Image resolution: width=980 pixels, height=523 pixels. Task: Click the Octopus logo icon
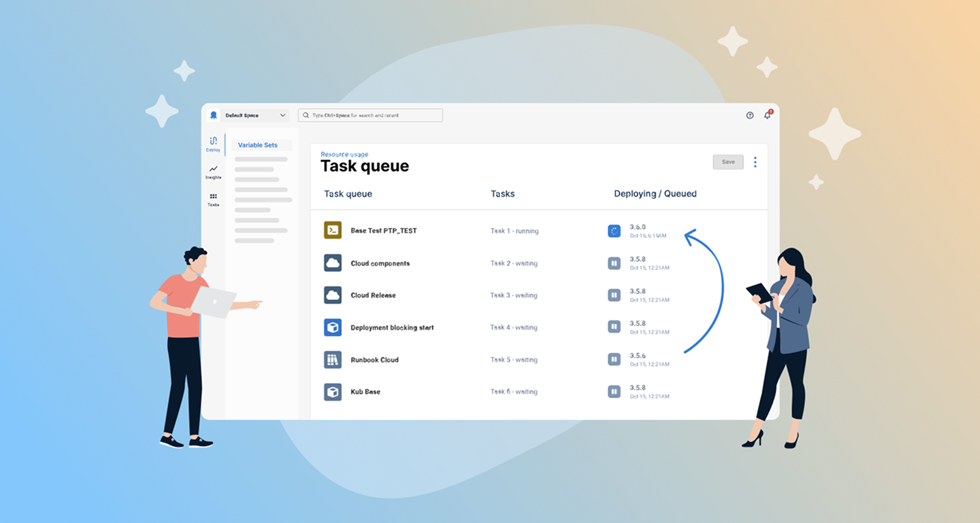(x=213, y=116)
